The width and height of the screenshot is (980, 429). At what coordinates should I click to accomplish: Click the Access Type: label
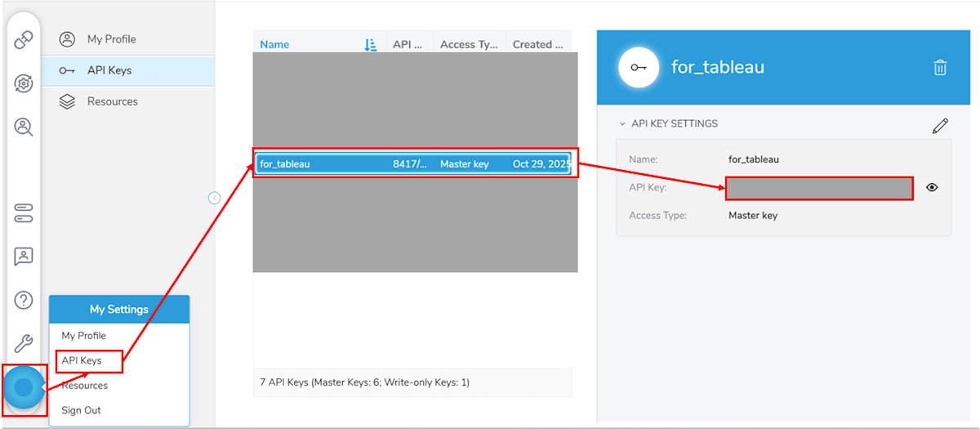tap(657, 216)
